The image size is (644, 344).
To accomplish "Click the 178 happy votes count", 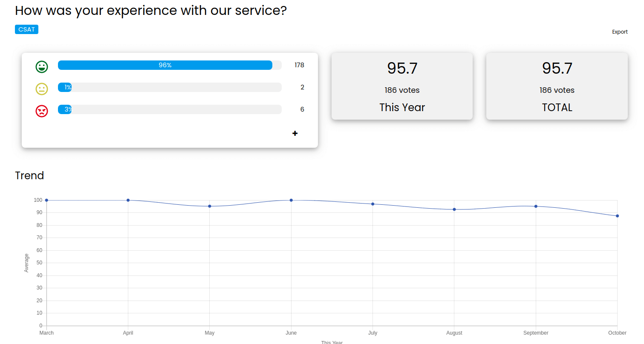I will point(299,65).
